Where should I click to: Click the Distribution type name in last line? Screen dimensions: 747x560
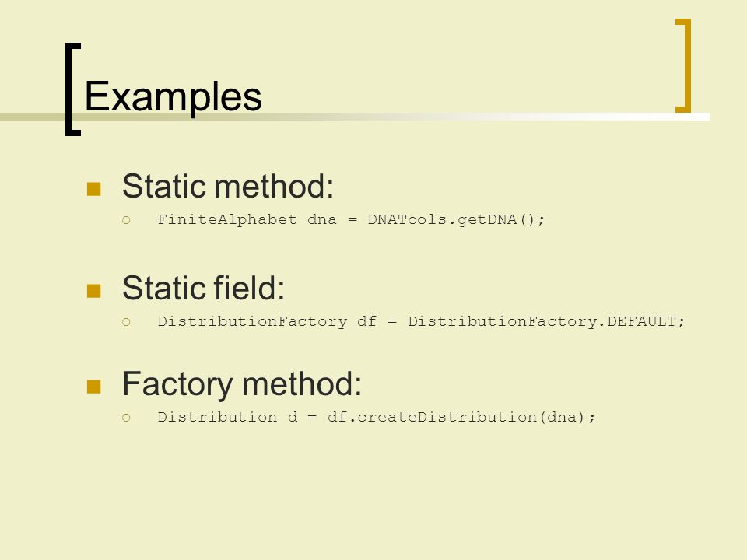[x=217, y=417]
